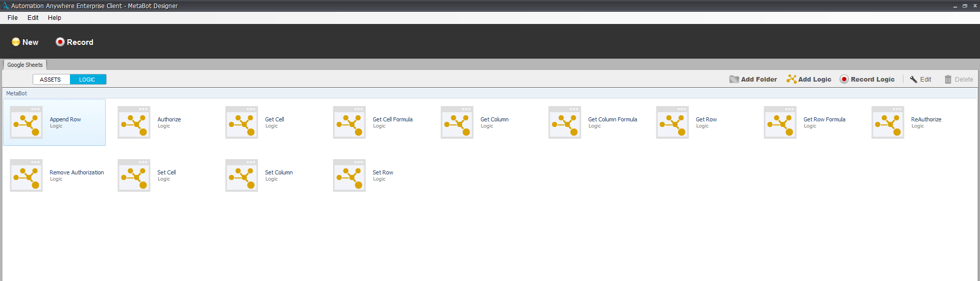This screenshot has height=281, width=980.
Task: Click the Add Logic icon
Action: 792,79
